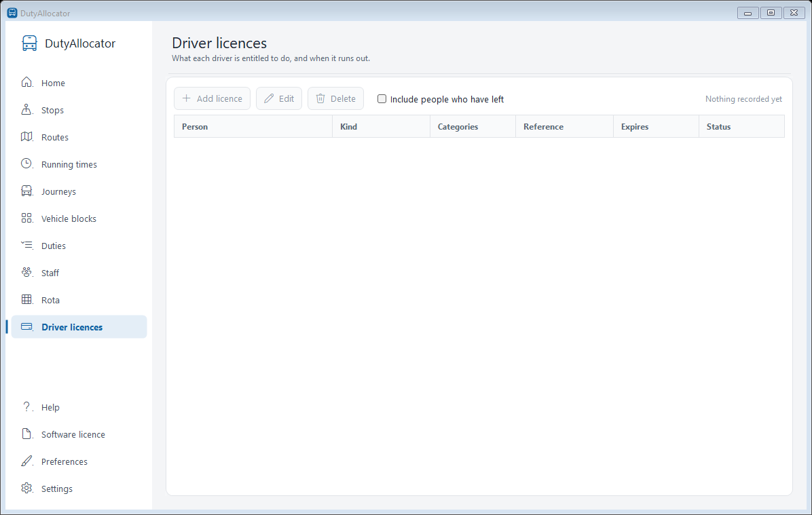Viewport: 812px width, 515px height.
Task: Open Preferences label
Action: point(64,461)
